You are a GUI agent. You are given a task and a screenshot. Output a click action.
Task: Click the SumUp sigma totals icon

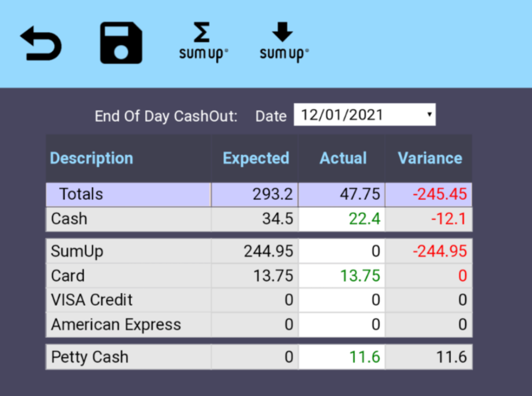pyautogui.click(x=204, y=43)
